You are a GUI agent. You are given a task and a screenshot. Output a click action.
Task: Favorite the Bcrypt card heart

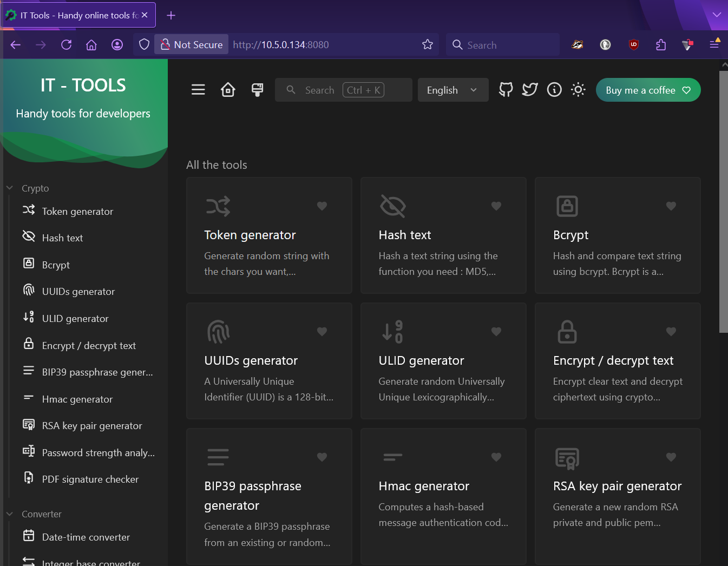click(671, 206)
